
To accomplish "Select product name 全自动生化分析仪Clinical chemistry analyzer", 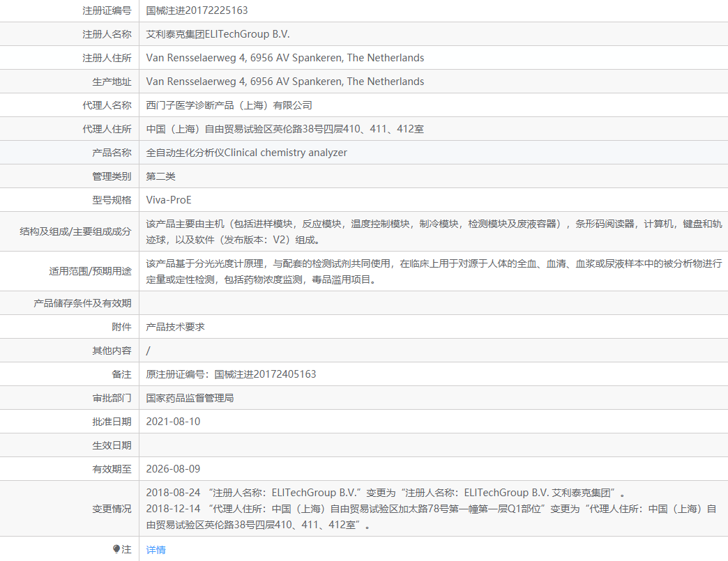I will click(x=247, y=153).
